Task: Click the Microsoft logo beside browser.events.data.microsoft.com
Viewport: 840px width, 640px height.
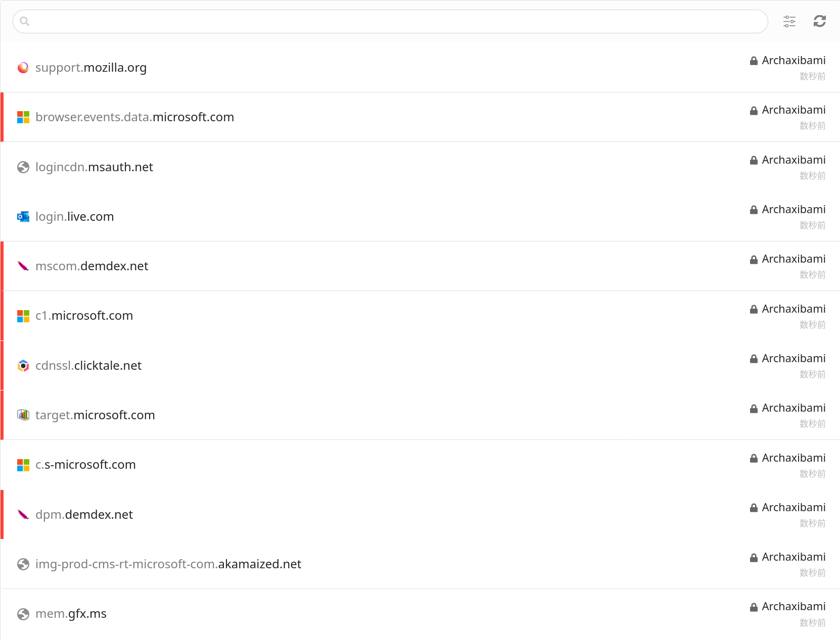Action: [23, 117]
